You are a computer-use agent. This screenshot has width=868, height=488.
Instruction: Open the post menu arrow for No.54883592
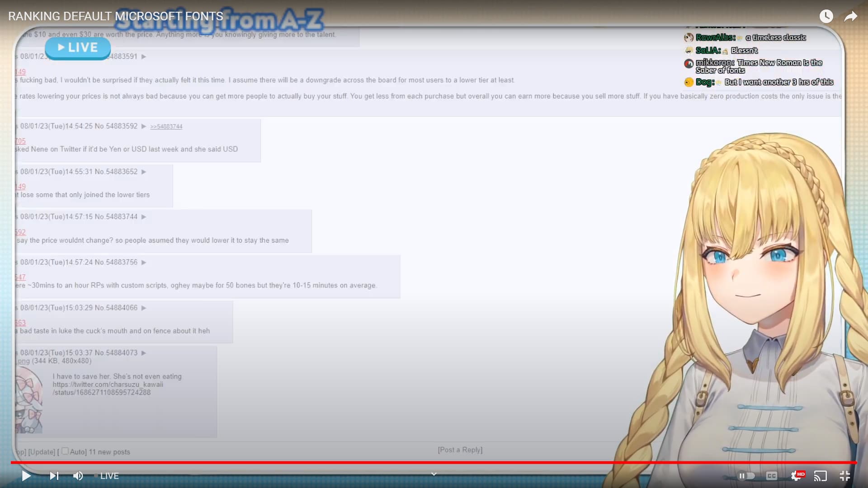coord(144,126)
